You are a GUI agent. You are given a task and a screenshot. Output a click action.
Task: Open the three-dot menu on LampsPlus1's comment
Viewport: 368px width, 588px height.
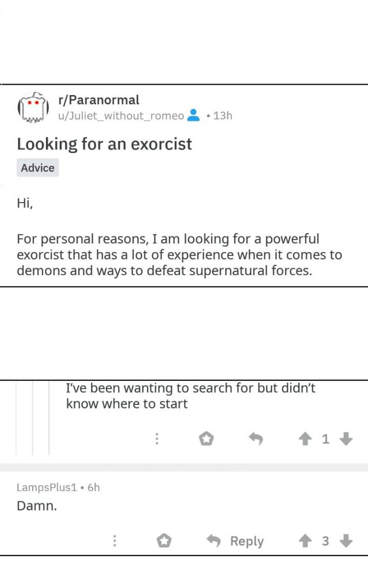[x=115, y=541]
